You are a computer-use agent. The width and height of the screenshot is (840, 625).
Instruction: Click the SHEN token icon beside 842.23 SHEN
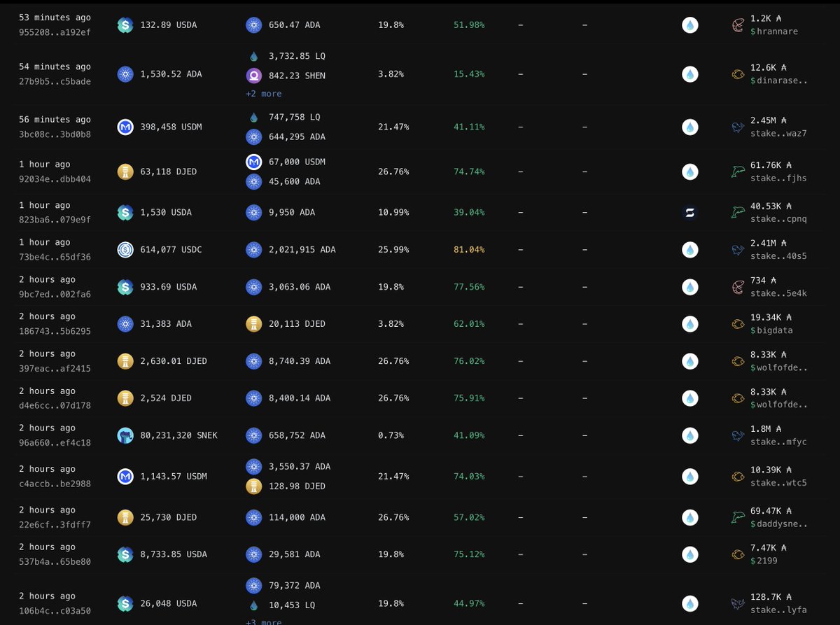[253, 76]
